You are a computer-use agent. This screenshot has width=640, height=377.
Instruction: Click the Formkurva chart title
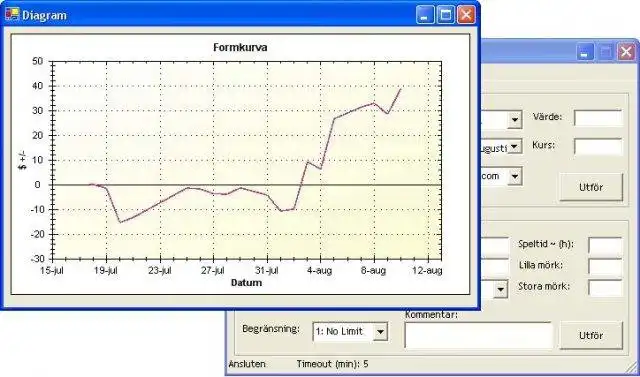[240, 47]
